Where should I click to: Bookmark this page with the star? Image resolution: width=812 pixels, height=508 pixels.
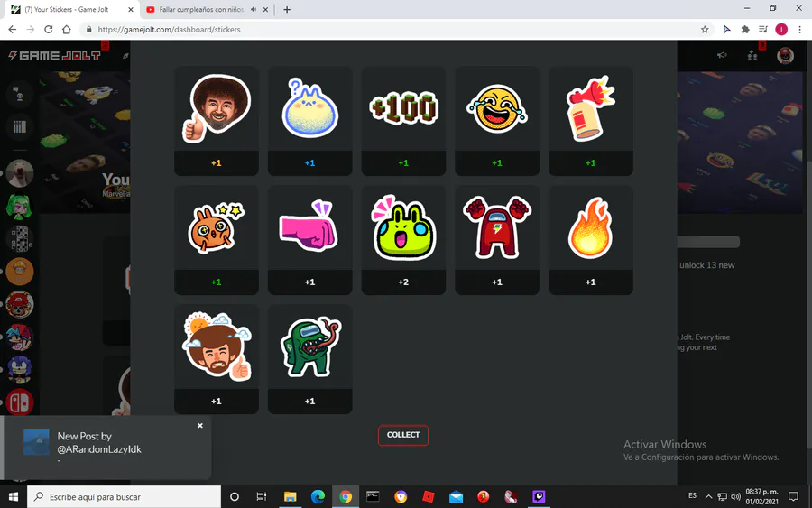coord(705,30)
